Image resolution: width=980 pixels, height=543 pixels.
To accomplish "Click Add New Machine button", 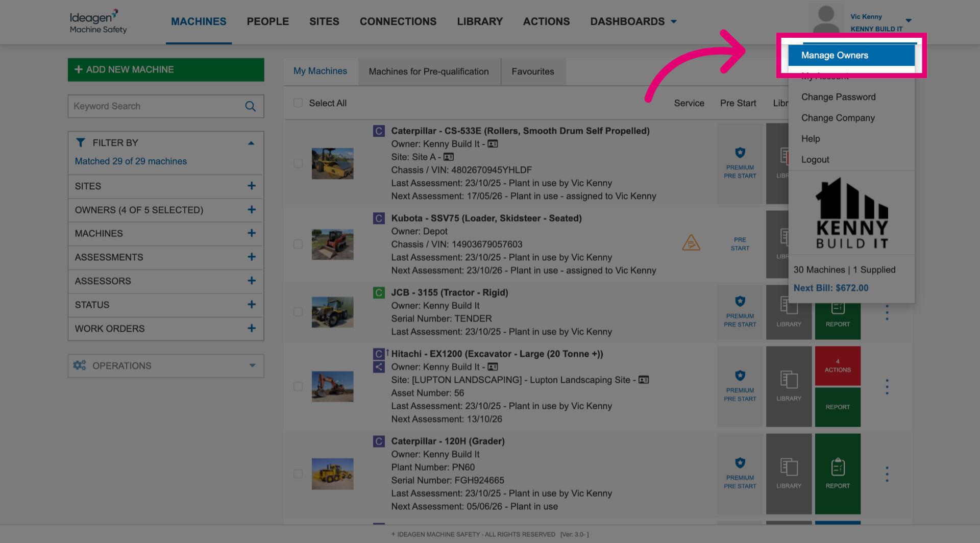I will [x=166, y=69].
